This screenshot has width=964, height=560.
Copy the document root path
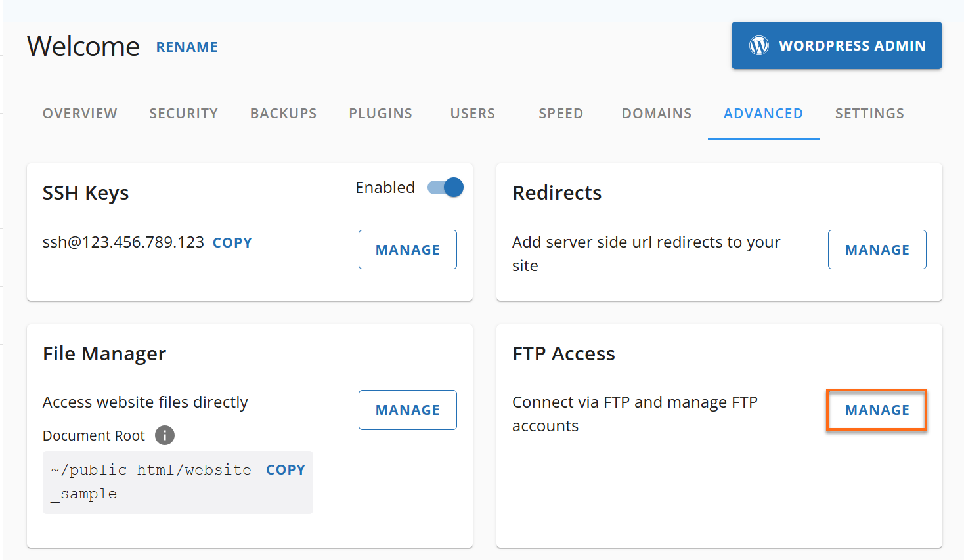click(x=286, y=470)
